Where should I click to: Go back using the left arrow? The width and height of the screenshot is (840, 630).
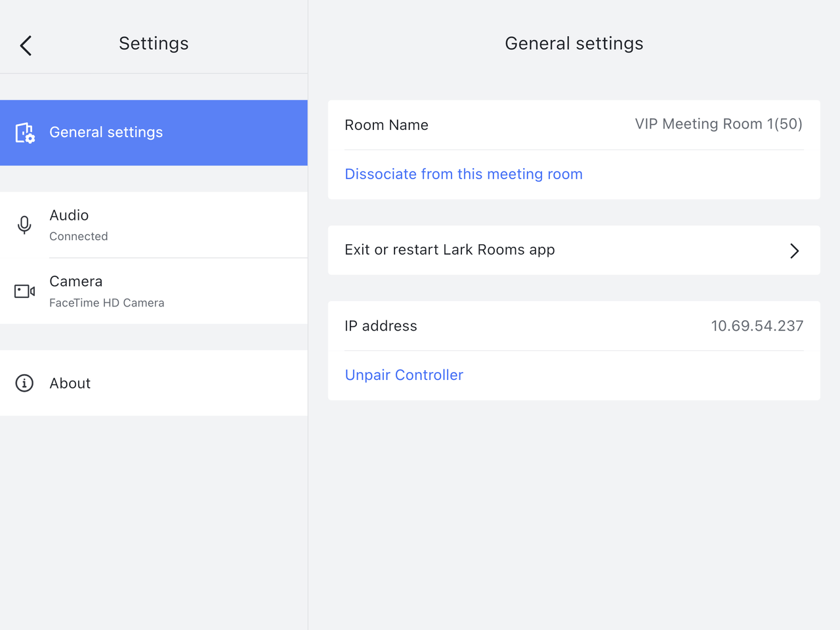pos(26,45)
